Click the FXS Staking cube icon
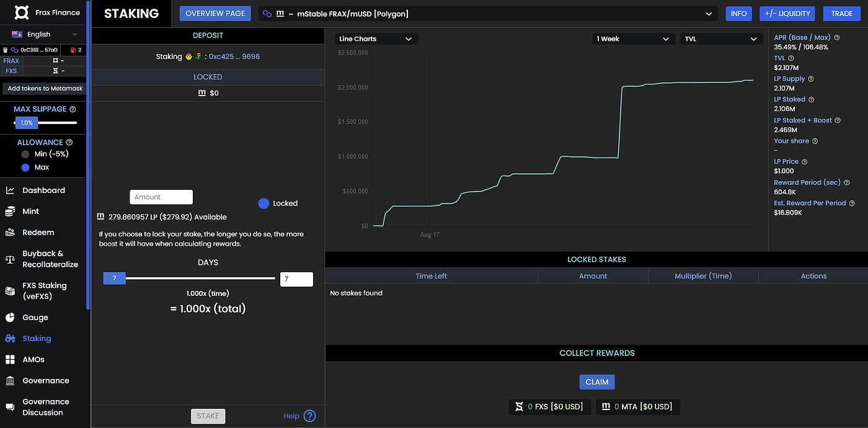Viewport: 868px width, 428px height. click(10, 291)
